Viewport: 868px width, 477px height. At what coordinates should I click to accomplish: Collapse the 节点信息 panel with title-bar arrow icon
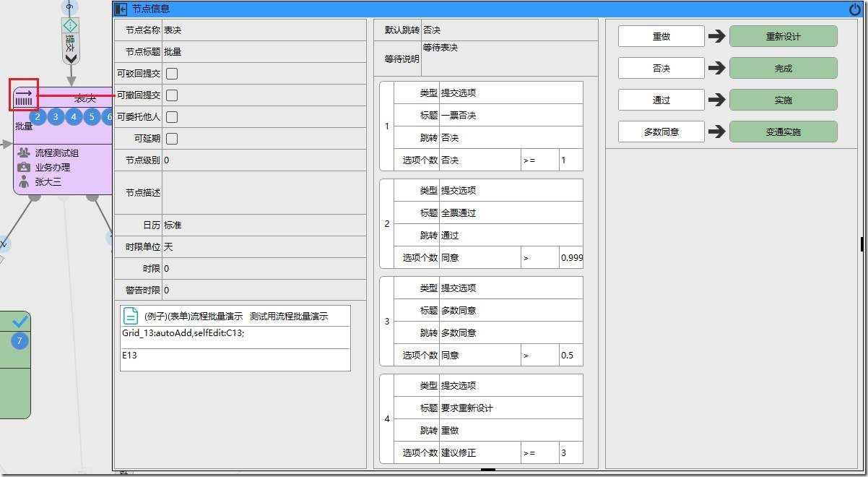tap(121, 9)
